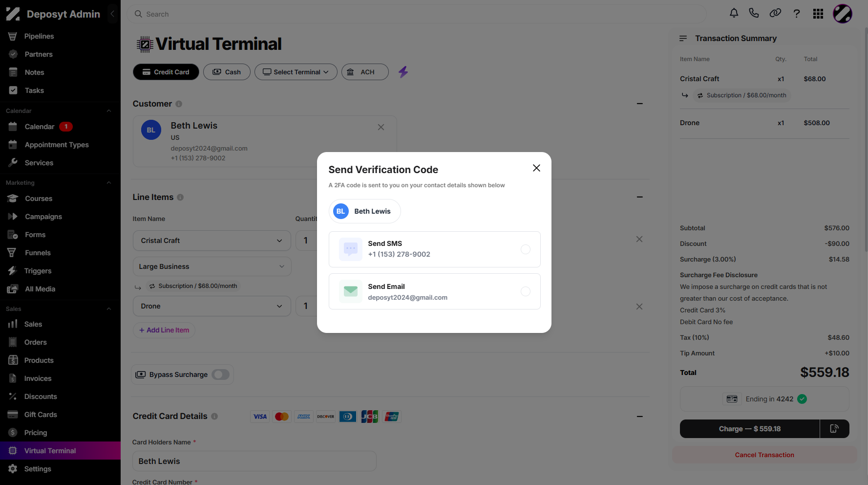This screenshot has height=485, width=868.
Task: Switch to the ACH payment tab
Action: click(365, 72)
